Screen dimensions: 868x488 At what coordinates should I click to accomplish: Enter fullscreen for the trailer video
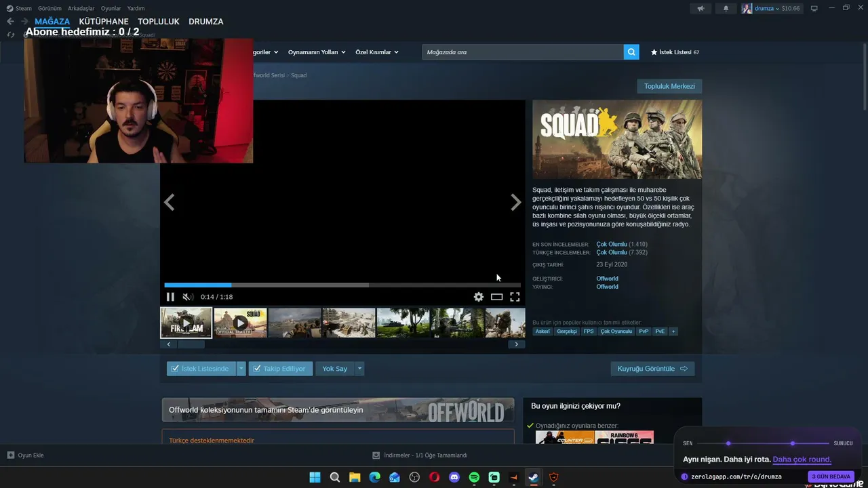click(x=515, y=297)
